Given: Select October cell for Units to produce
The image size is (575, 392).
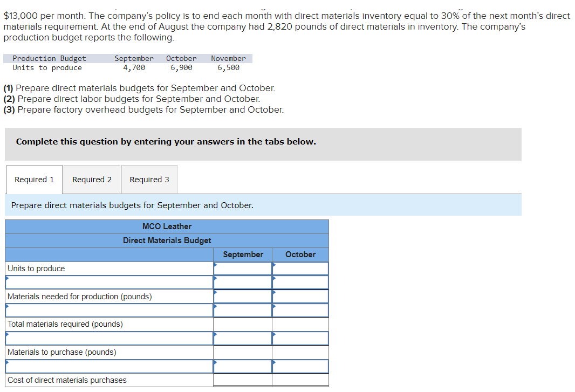Looking at the screenshot, I should click(300, 269).
